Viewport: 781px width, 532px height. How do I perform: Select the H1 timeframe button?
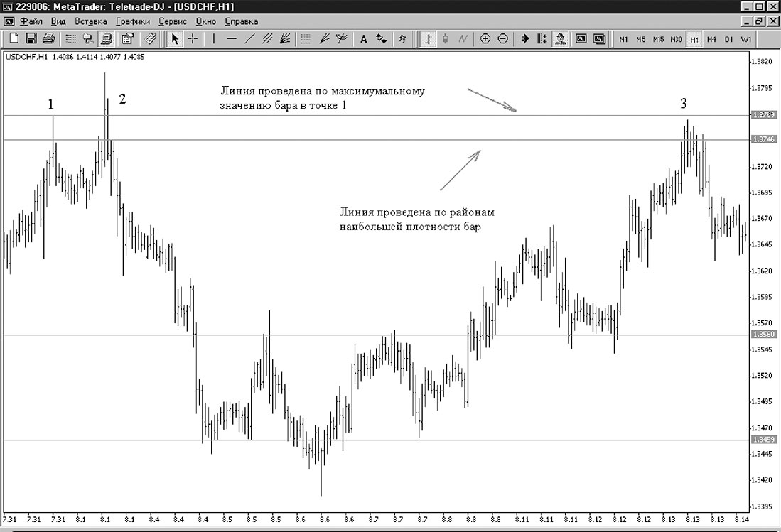(x=694, y=39)
